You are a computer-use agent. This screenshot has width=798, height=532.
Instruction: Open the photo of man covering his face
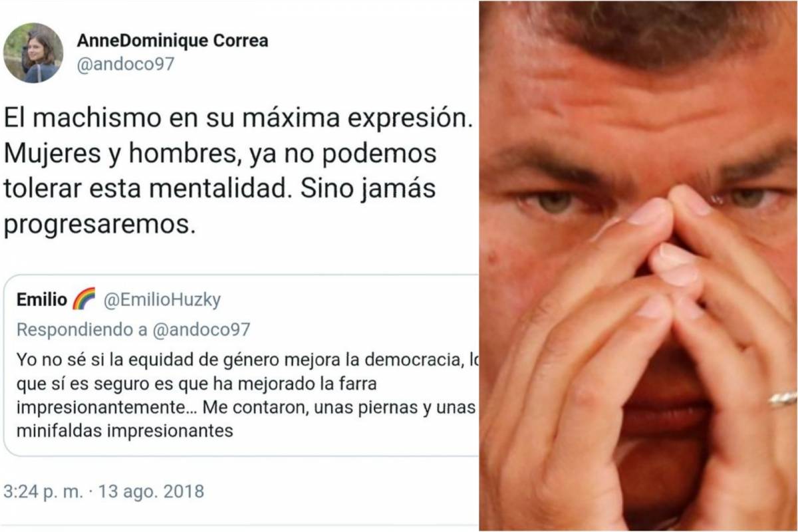tap(638, 266)
